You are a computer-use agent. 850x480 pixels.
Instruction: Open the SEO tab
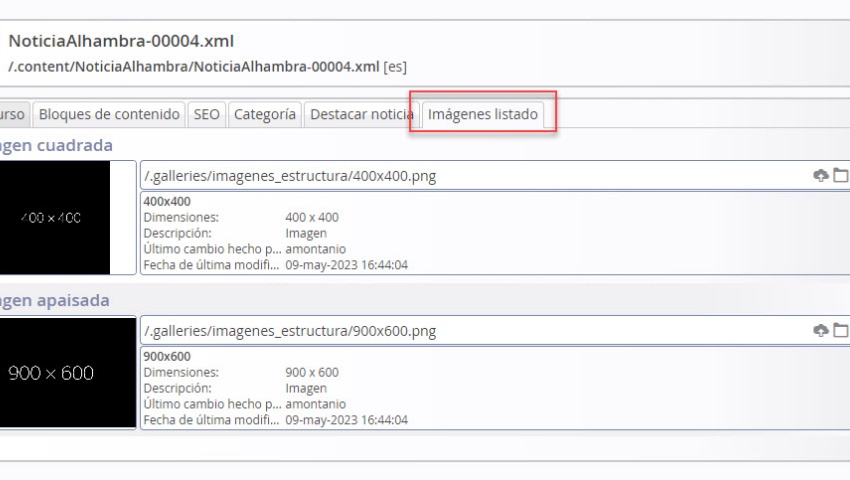206,114
